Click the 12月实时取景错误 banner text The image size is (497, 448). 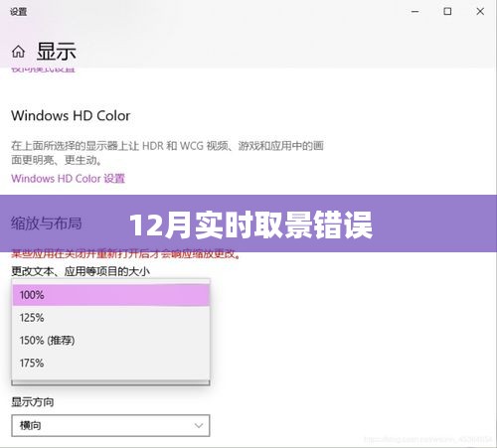point(250,225)
